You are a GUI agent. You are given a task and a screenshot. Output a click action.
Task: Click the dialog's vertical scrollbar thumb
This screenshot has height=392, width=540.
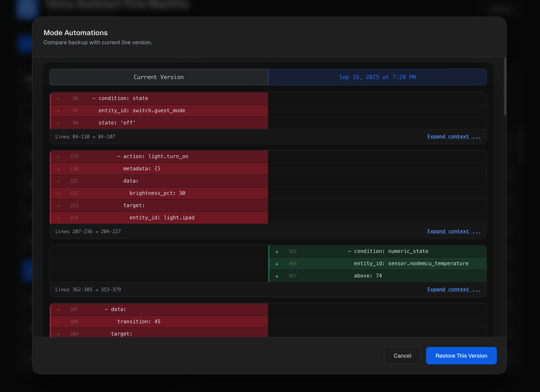[x=505, y=87]
